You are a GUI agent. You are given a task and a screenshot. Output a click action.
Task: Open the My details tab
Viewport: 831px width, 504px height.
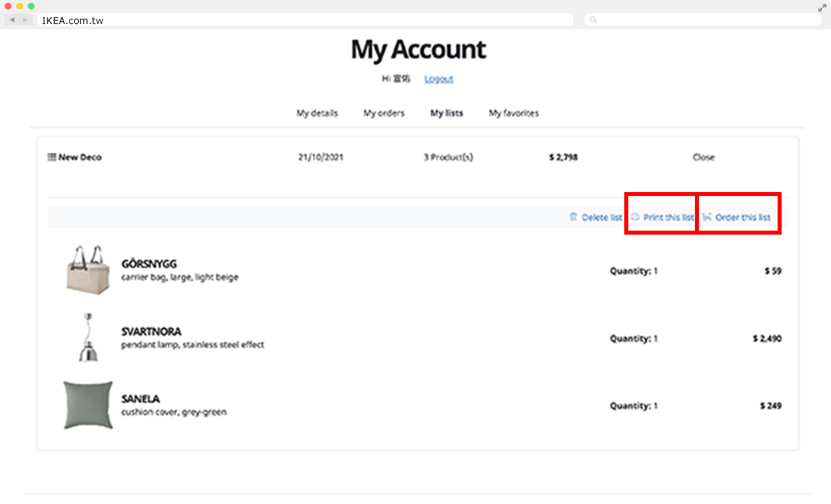[317, 113]
